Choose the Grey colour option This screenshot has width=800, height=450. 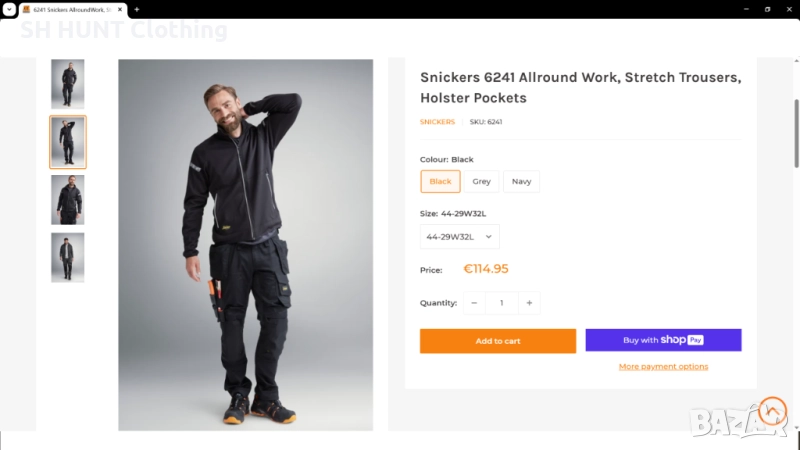(x=482, y=181)
